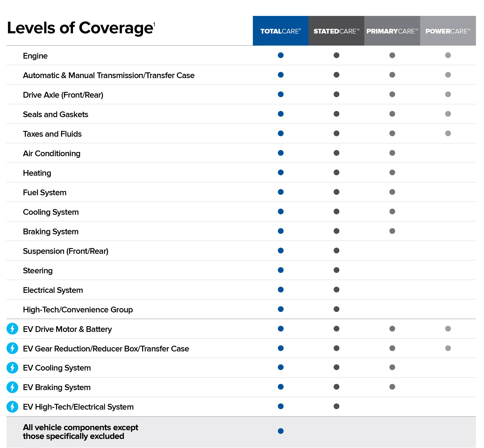Click the PrimaryCare dot for Braking System
484x448 pixels.
click(x=392, y=231)
